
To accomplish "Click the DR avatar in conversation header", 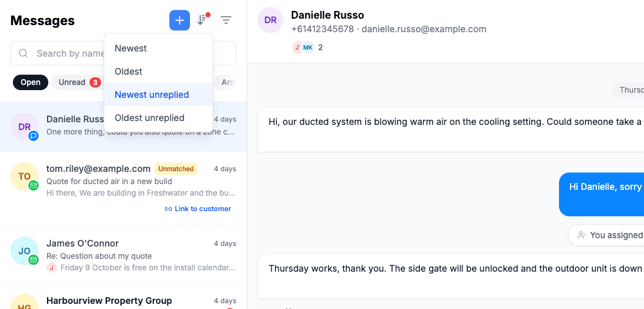I will [x=270, y=20].
